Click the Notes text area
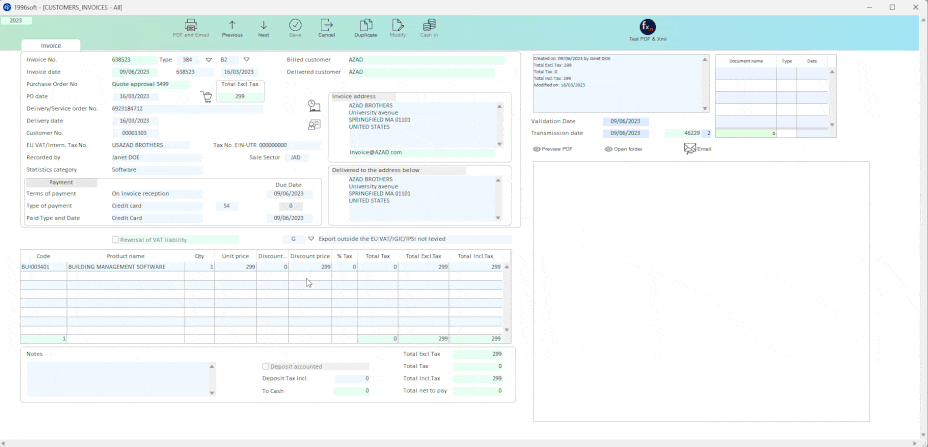 point(117,378)
